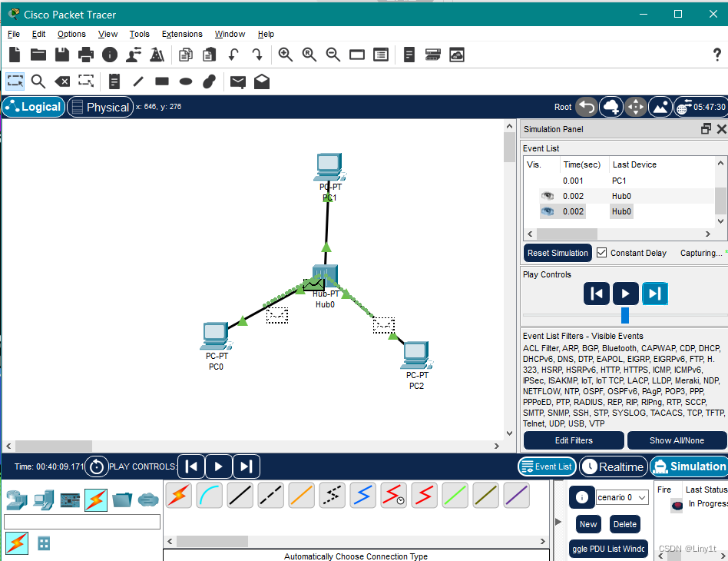The height and width of the screenshot is (561, 728).
Task: Select the Draw Ellipse tool
Action: 186,81
